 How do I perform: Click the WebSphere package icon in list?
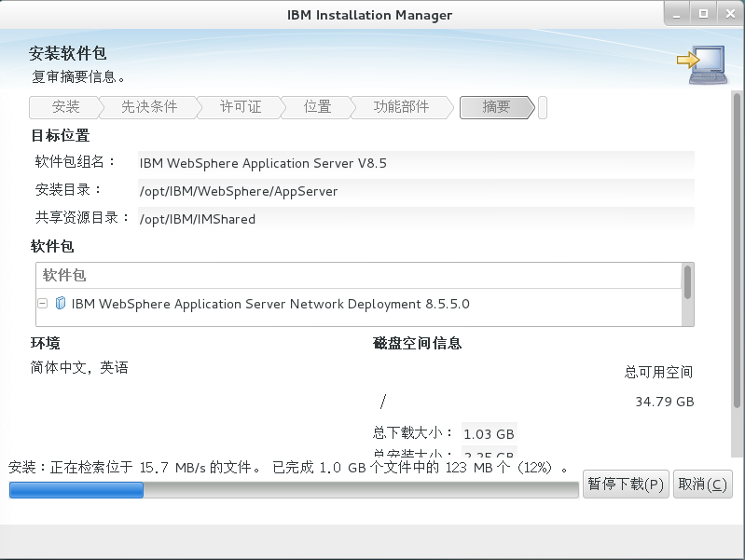tap(61, 303)
